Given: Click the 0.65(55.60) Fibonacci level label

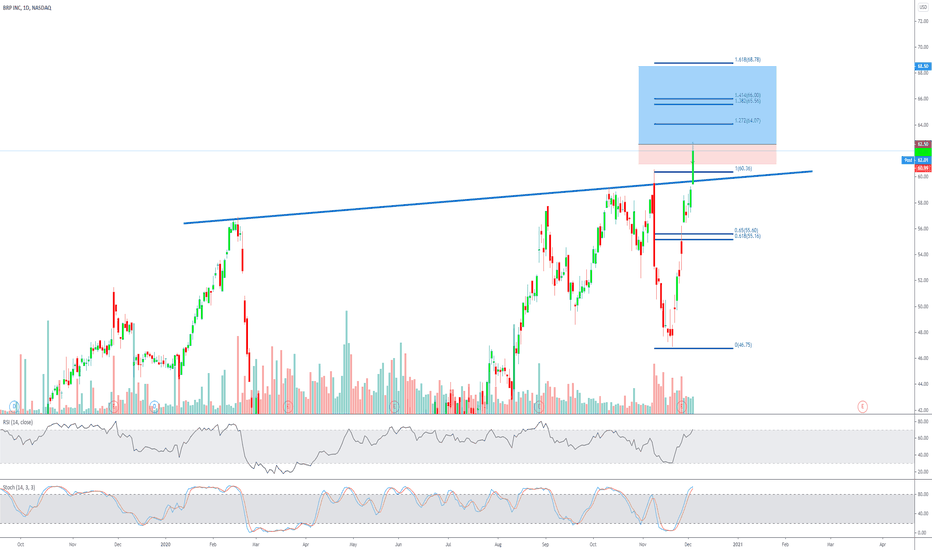Looking at the screenshot, I should tap(746, 231).
